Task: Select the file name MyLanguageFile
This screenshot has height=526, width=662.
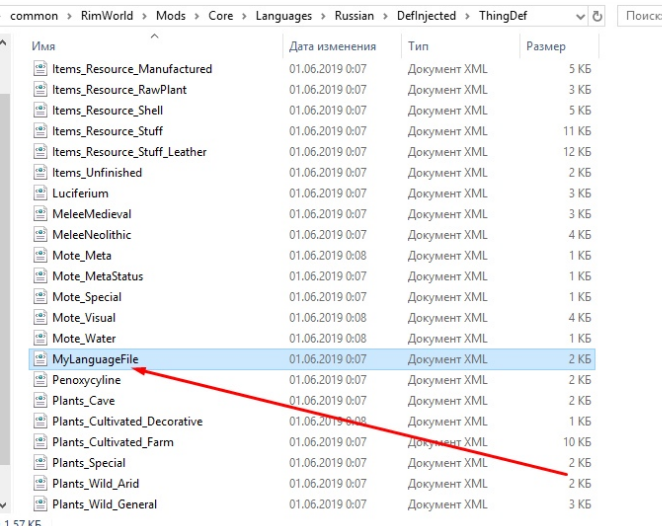Action: (x=95, y=359)
